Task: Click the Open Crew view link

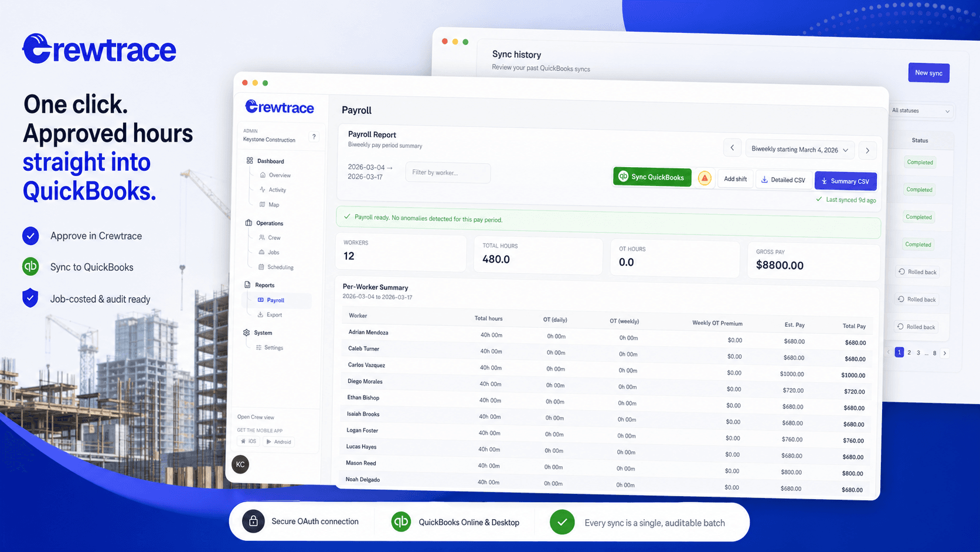Action: (x=256, y=417)
